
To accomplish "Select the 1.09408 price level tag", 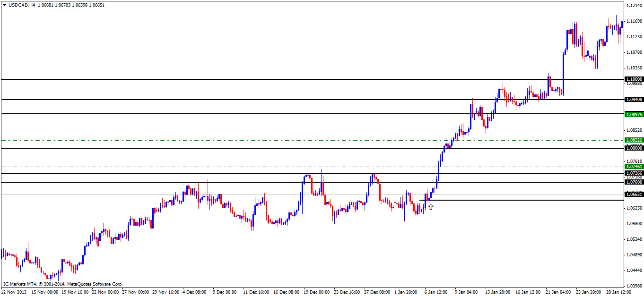I will coord(634,100).
